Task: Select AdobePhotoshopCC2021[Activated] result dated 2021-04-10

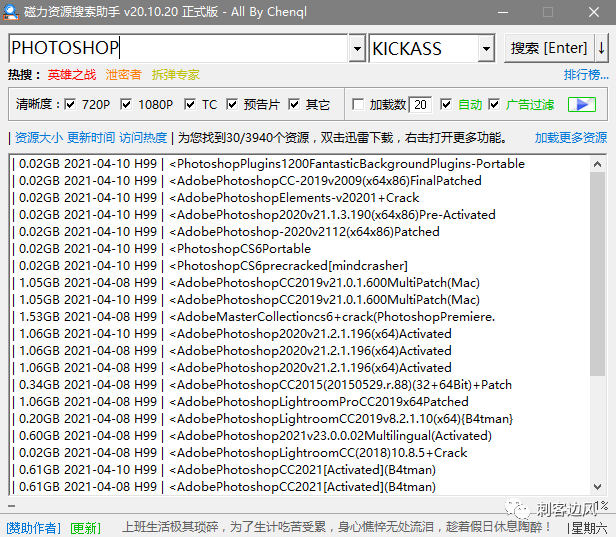Action: [301, 470]
